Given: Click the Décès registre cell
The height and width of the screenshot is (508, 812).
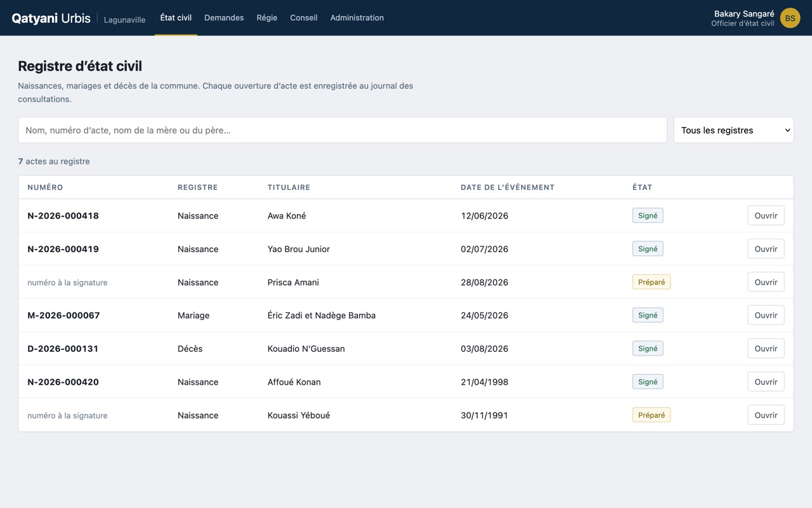Looking at the screenshot, I should [190, 349].
